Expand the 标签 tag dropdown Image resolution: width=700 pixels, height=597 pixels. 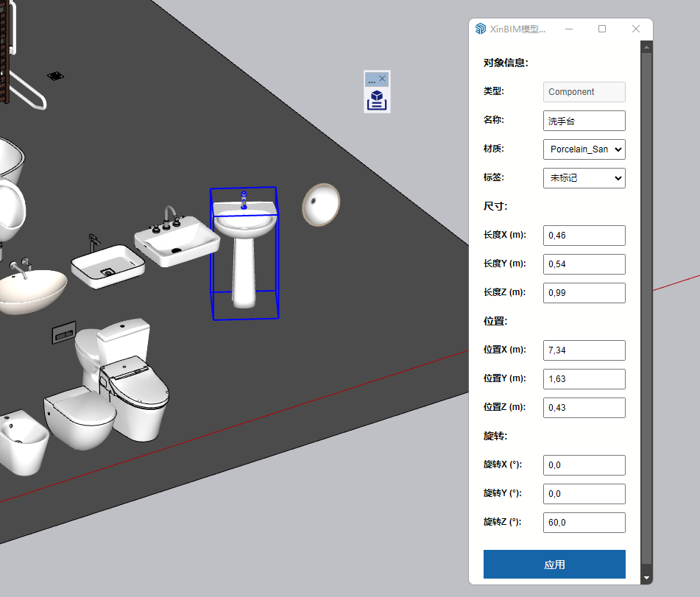(x=584, y=178)
